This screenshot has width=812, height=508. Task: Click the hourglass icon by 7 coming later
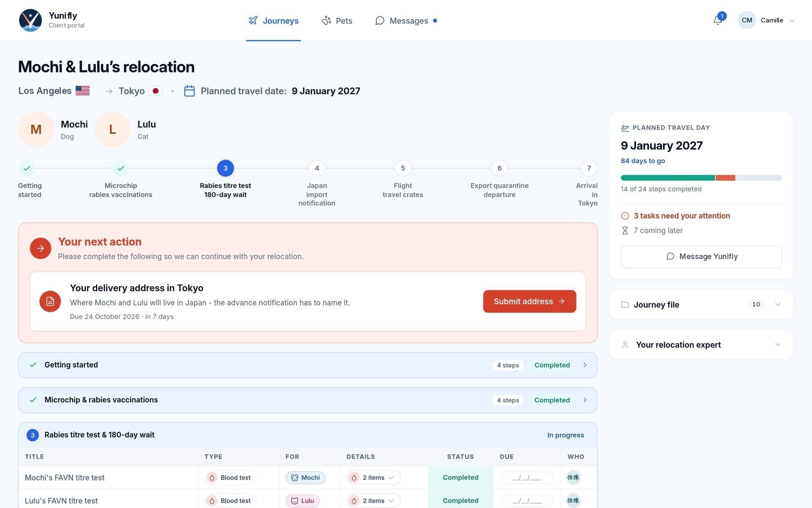point(625,231)
